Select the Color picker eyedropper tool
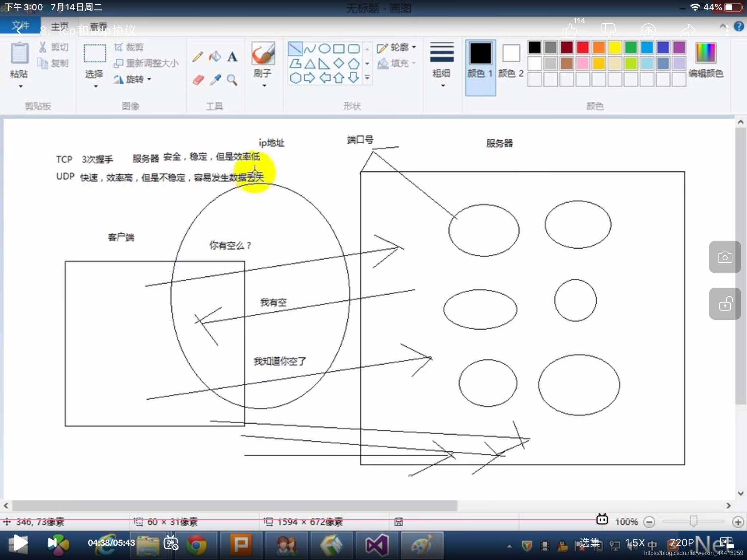Viewport: 747px width, 560px height. click(x=215, y=79)
